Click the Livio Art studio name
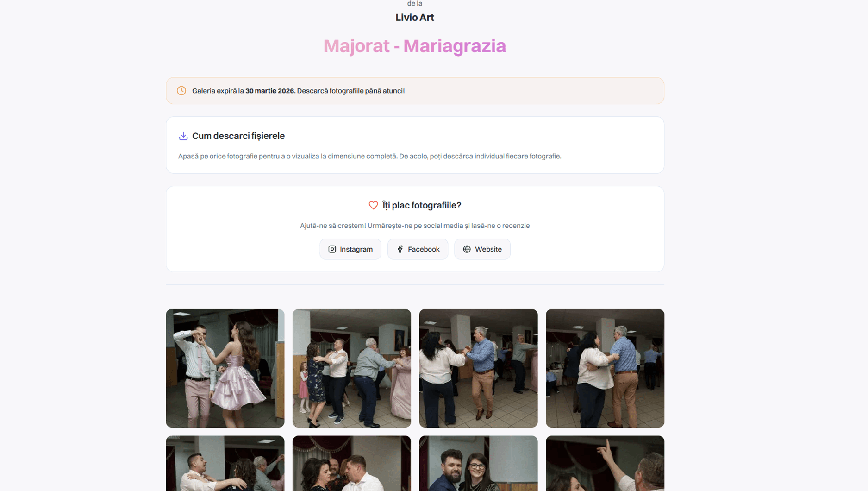 point(414,18)
